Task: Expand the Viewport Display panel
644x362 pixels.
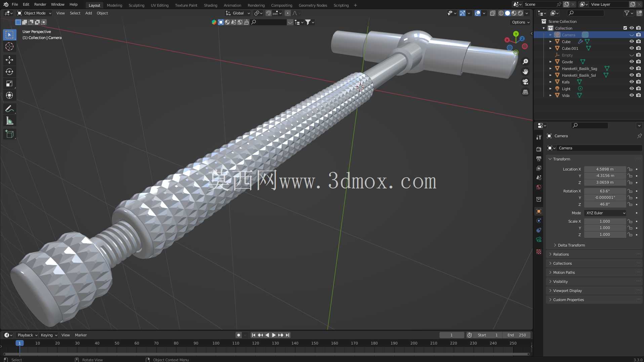Action: click(567, 291)
